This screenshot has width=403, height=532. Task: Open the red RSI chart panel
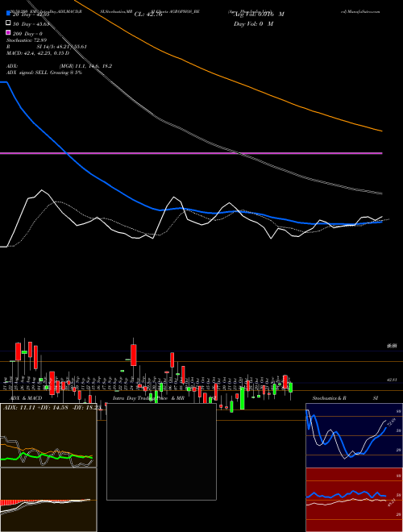click(x=354, y=500)
